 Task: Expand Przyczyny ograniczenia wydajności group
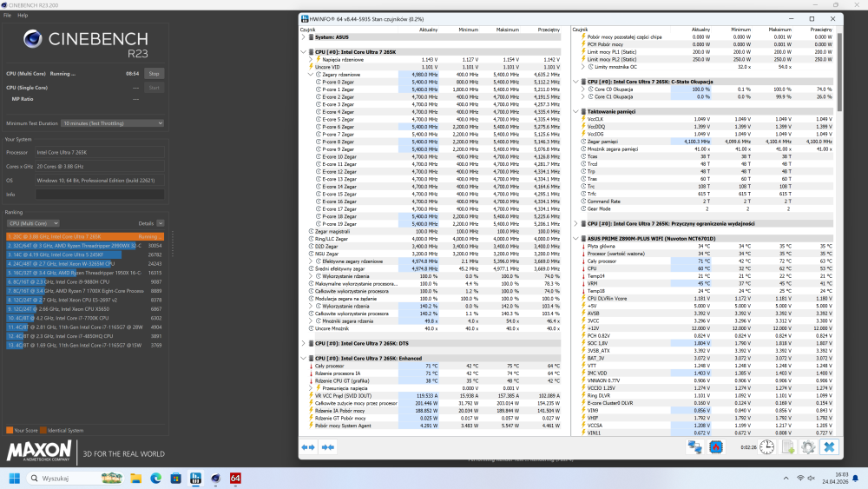[575, 224]
